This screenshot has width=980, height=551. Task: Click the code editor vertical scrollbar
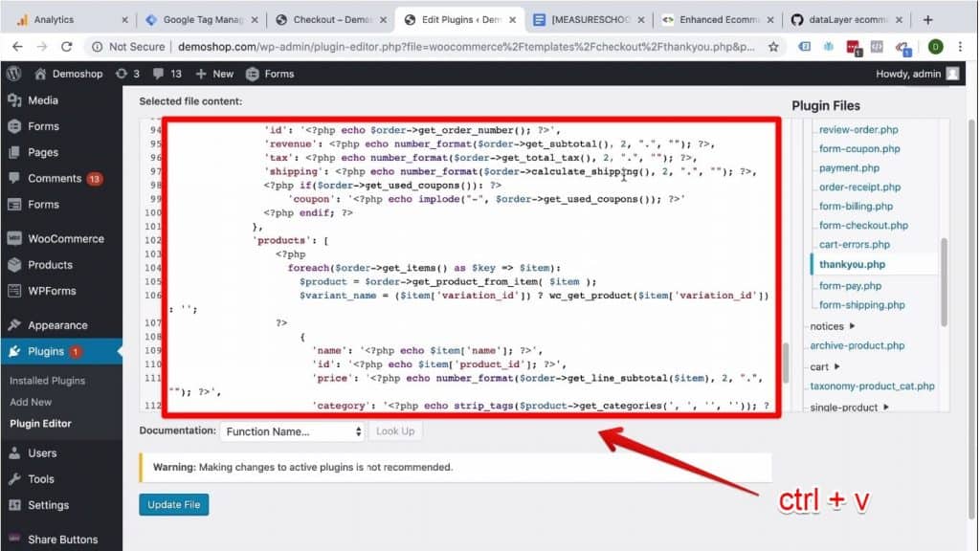tap(786, 364)
